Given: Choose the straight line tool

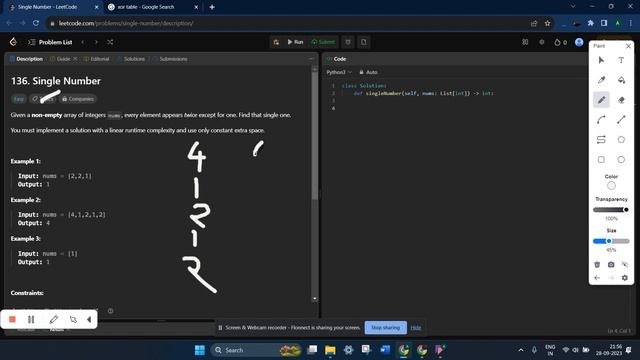Looking at the screenshot, I should point(621,120).
